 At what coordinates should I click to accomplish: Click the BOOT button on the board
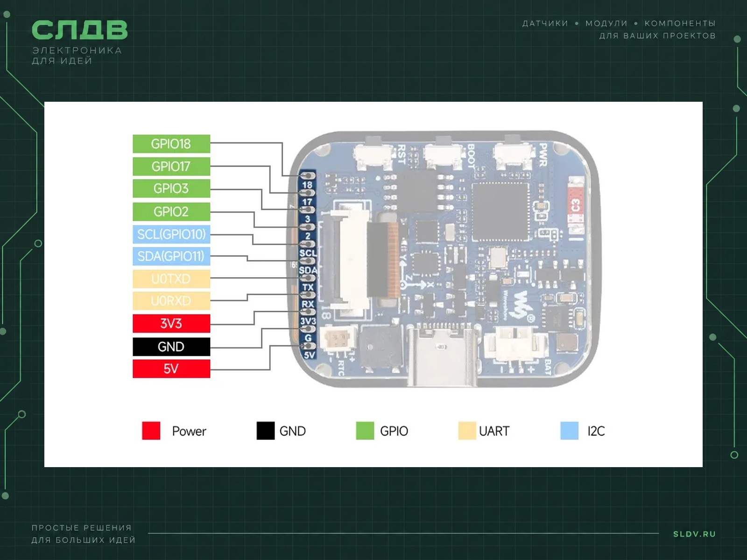point(444,153)
